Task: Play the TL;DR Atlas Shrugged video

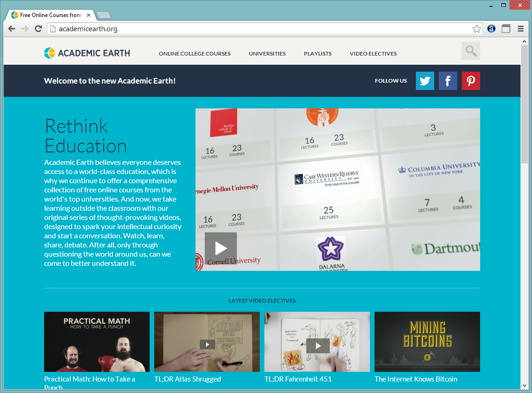Action: pos(207,344)
